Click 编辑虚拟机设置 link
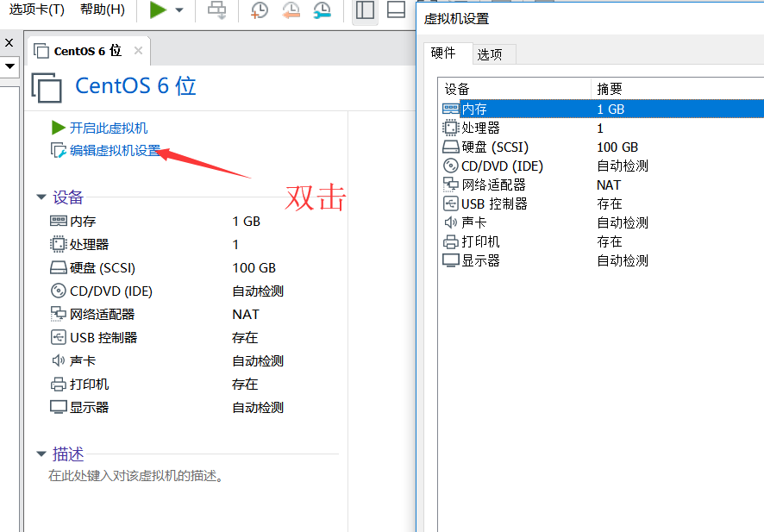Image resolution: width=764 pixels, height=532 pixels. pos(115,151)
